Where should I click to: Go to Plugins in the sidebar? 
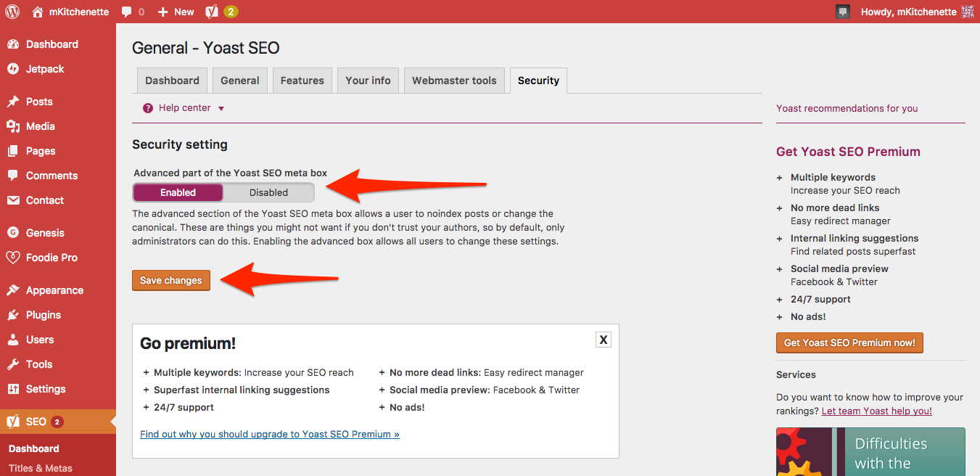(44, 315)
